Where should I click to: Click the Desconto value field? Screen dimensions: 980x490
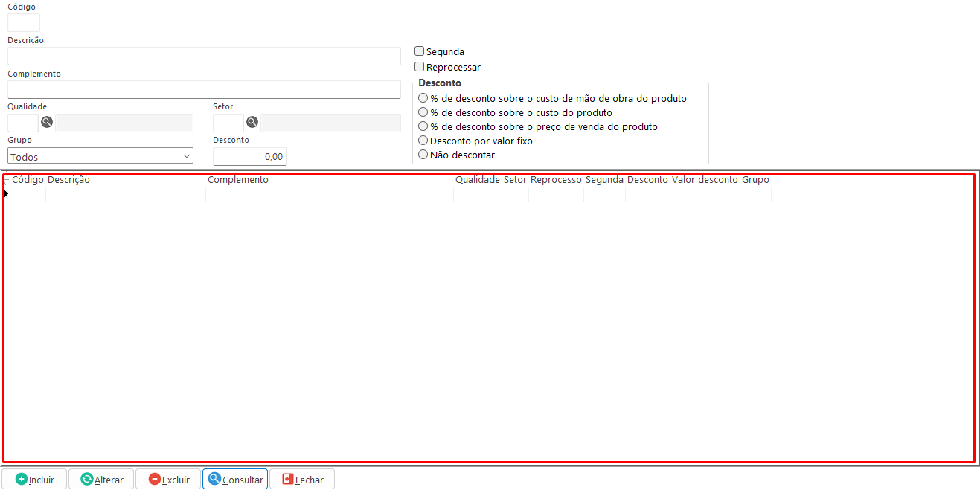point(249,156)
